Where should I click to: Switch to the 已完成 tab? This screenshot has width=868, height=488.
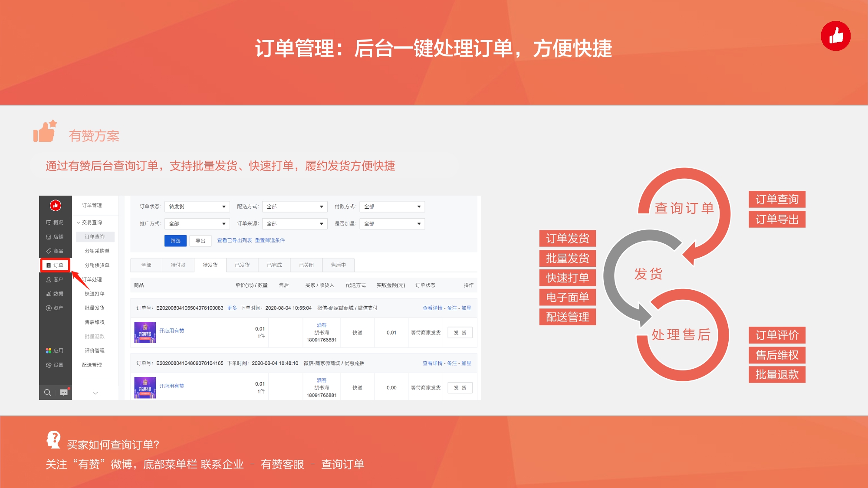pos(274,265)
